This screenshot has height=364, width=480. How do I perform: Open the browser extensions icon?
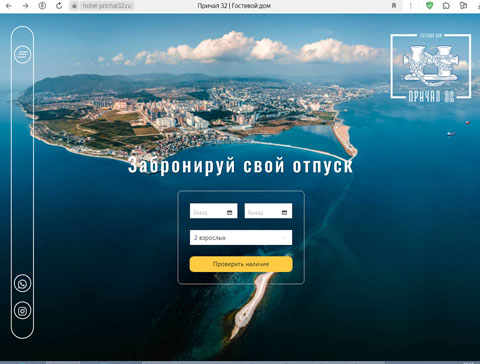446,6
